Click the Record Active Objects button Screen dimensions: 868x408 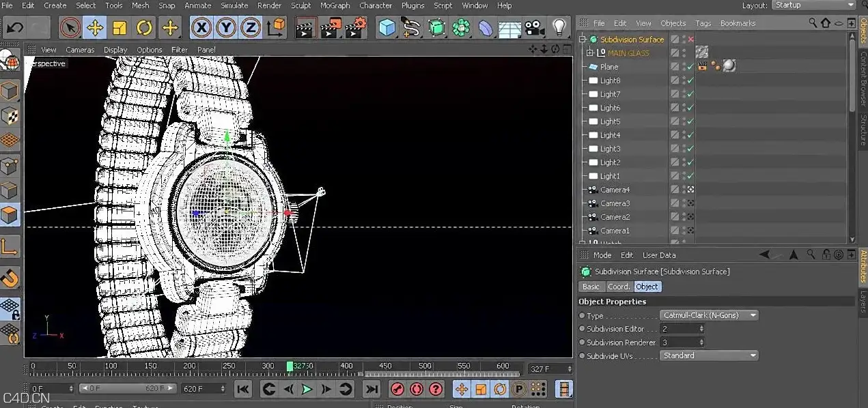click(x=397, y=389)
